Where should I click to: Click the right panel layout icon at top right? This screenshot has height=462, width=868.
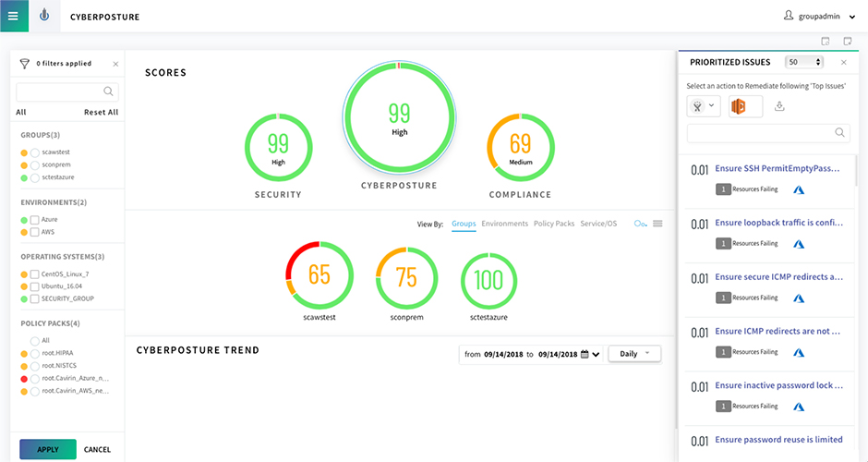click(x=848, y=42)
